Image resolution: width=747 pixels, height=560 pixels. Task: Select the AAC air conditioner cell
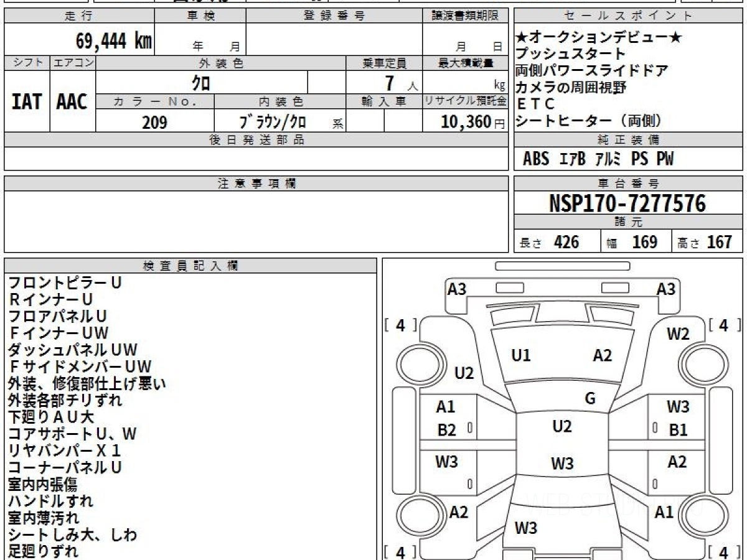click(72, 101)
